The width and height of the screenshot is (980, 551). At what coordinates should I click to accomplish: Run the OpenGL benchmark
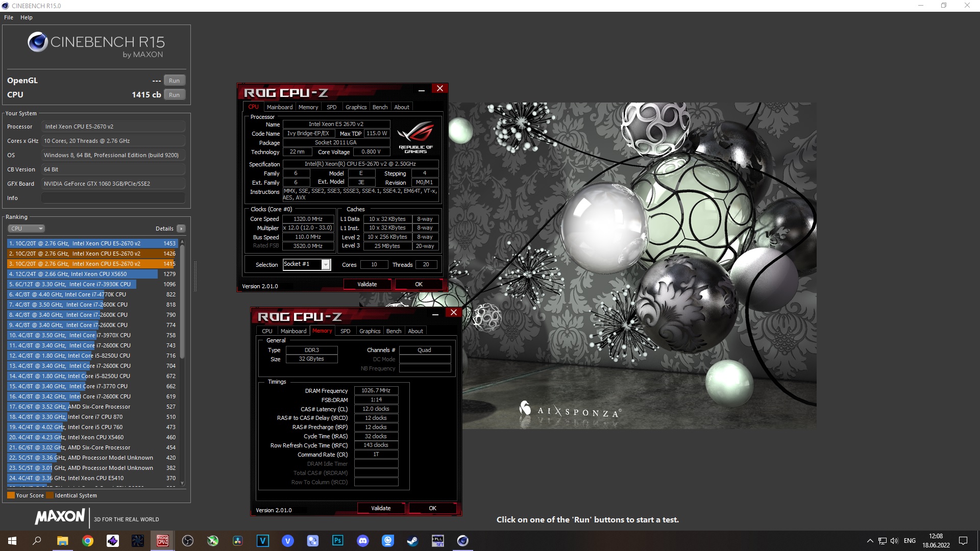coord(175,81)
